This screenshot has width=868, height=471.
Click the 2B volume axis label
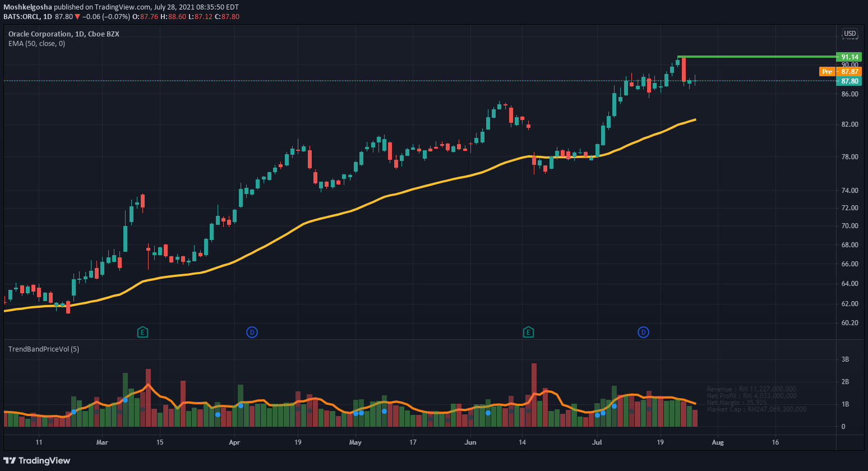pos(845,382)
